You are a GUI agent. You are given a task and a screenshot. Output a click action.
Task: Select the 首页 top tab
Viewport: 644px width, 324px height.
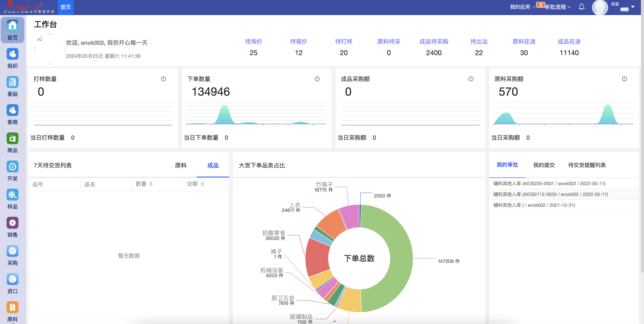point(66,7)
